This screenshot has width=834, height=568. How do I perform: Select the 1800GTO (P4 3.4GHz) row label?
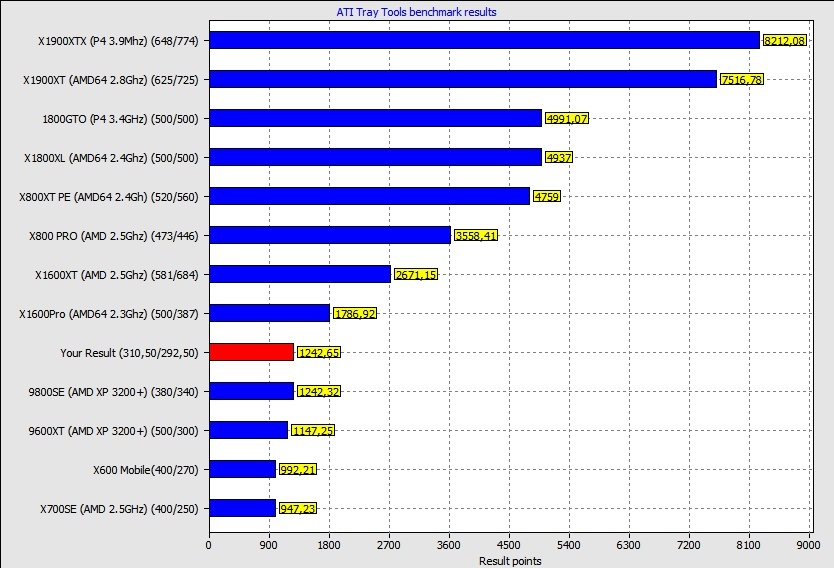[120, 119]
